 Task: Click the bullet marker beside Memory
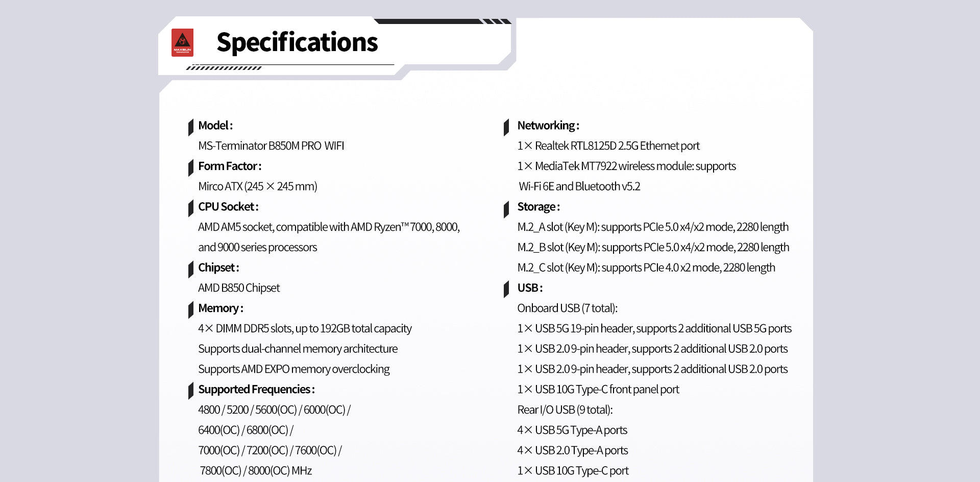191,309
